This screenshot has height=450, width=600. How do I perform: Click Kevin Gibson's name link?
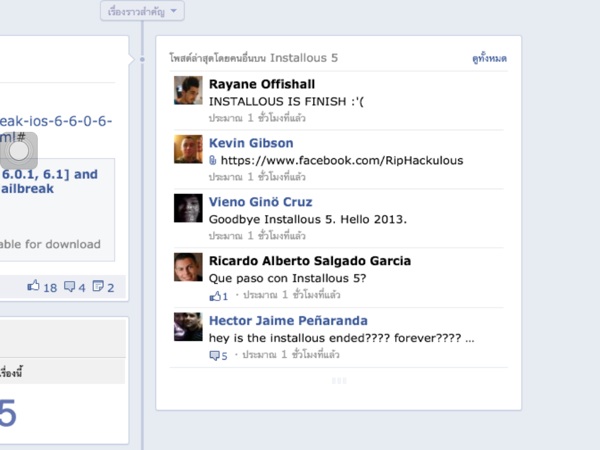(251, 143)
